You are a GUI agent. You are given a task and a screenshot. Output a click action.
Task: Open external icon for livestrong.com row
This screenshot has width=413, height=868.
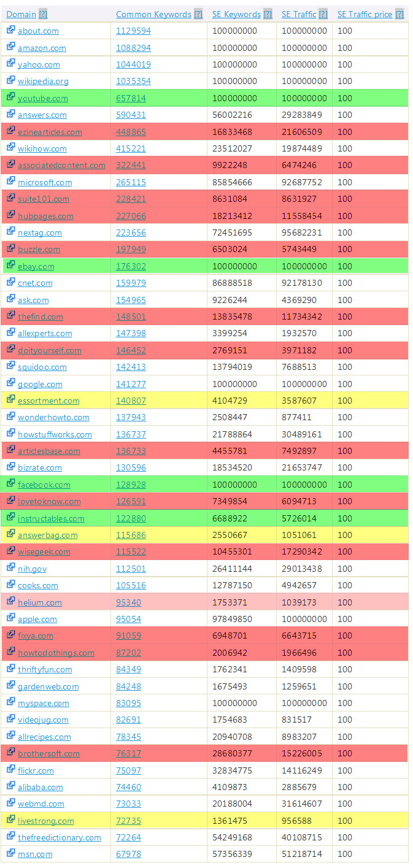11,820
